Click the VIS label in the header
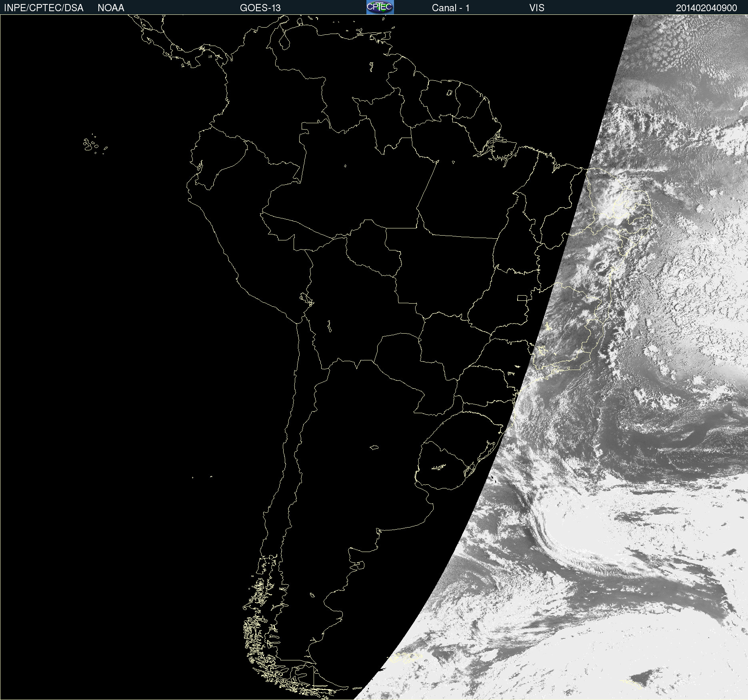 (537, 8)
